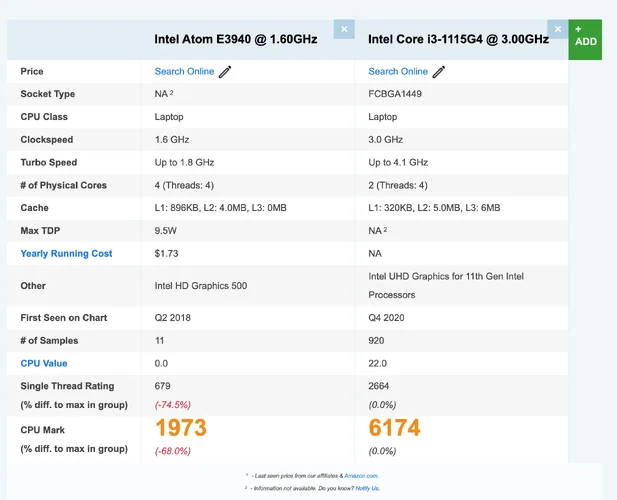Open the CPU Value link

pos(44,363)
